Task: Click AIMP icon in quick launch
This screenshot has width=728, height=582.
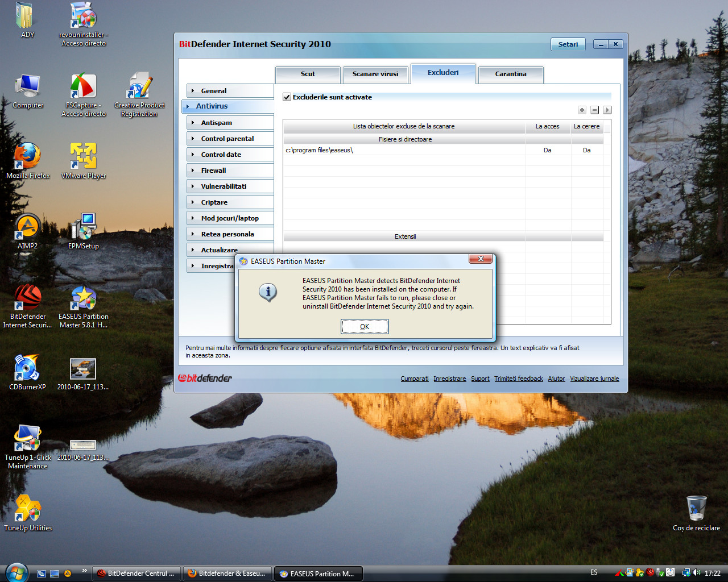Action: tap(68, 573)
